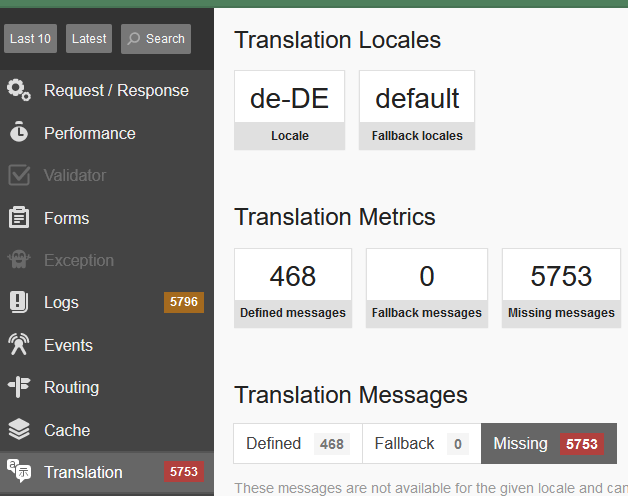Click the Performance stopwatch icon
628x496 pixels.
pyautogui.click(x=19, y=131)
